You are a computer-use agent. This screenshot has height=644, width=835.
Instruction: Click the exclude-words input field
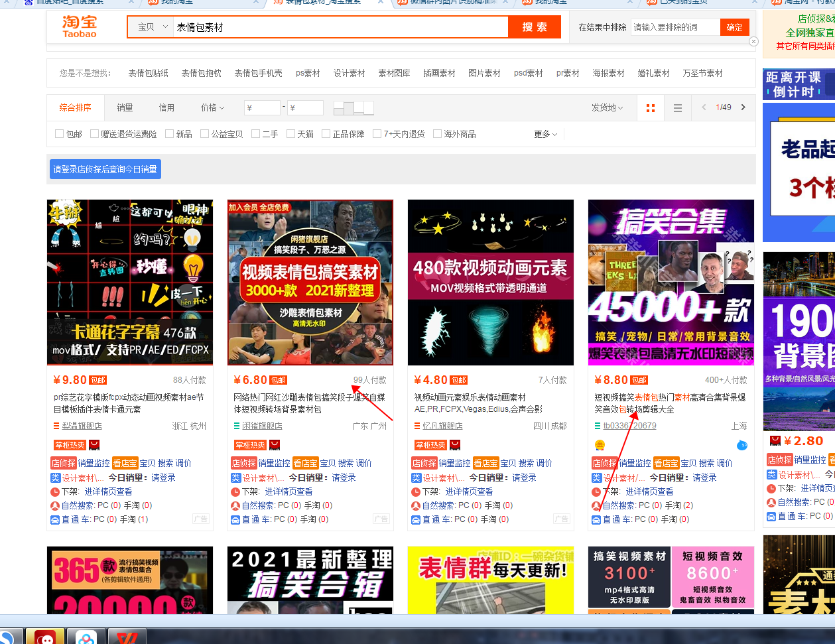pyautogui.click(x=675, y=27)
